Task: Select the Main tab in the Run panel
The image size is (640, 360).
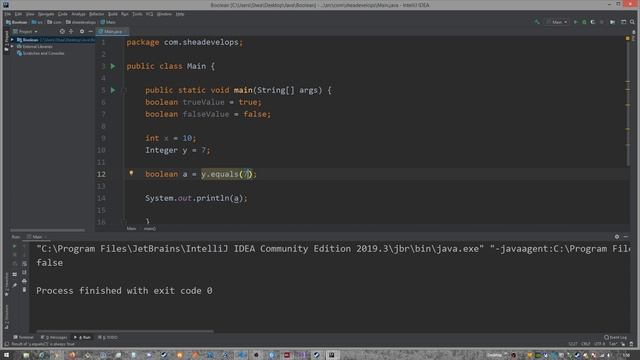Action: (x=36, y=237)
